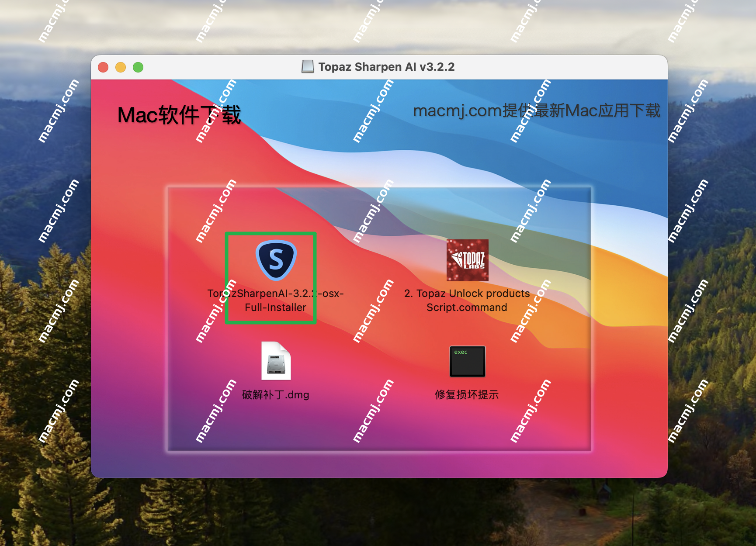Select the exec icon for 修复损坏提示
This screenshot has height=546, width=756.
467,361
